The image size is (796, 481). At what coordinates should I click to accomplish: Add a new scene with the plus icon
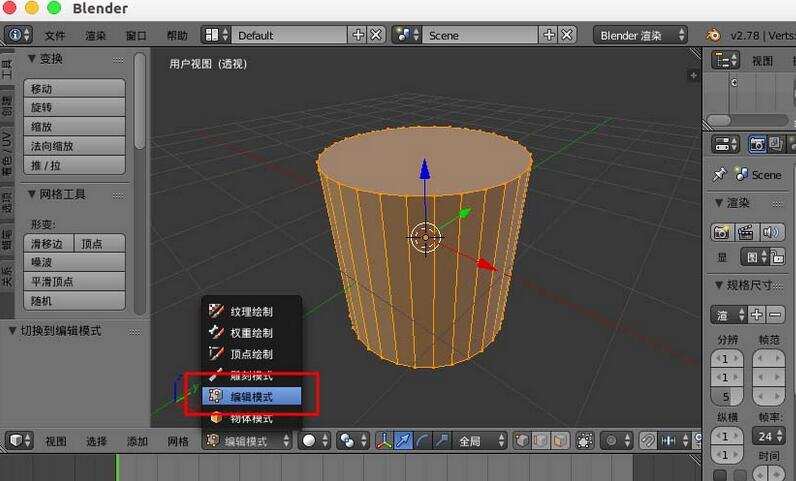(x=549, y=35)
